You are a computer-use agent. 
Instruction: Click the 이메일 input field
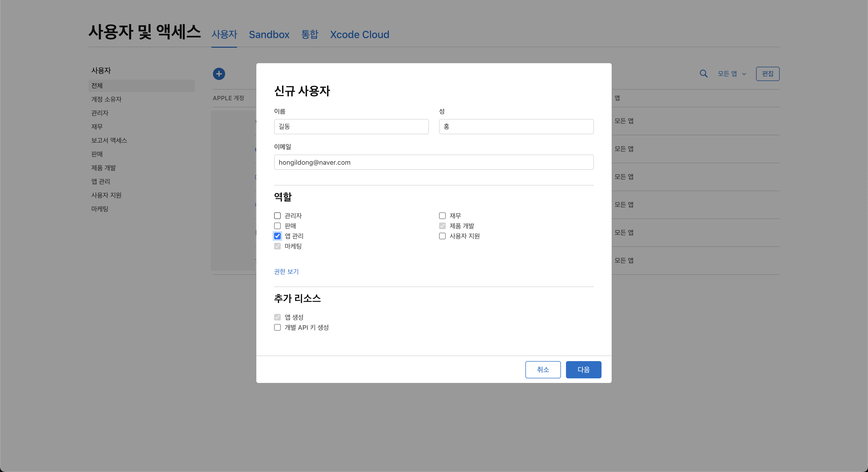(433, 162)
